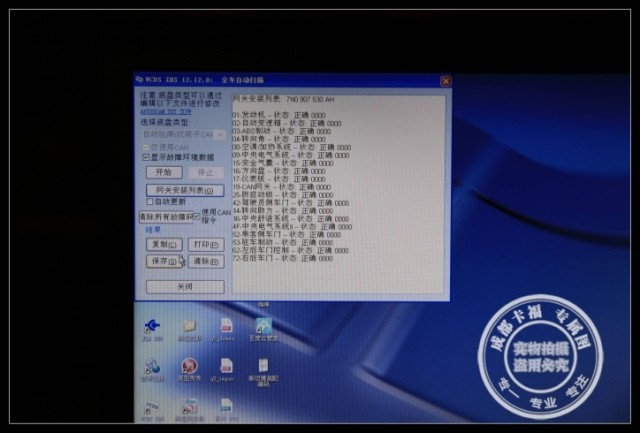Close the VCDS auto-scan window
Image resolution: width=640 pixels, height=433 pixels.
tap(446, 81)
